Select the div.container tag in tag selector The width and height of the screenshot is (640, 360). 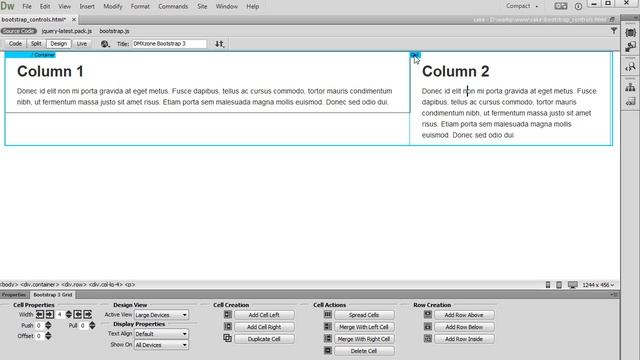tap(40, 284)
